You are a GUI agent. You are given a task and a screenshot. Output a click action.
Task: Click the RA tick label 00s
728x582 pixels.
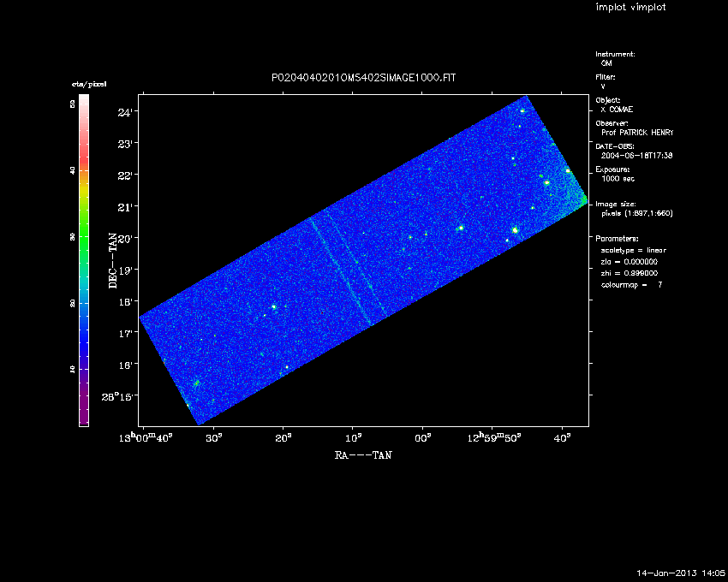click(x=423, y=437)
